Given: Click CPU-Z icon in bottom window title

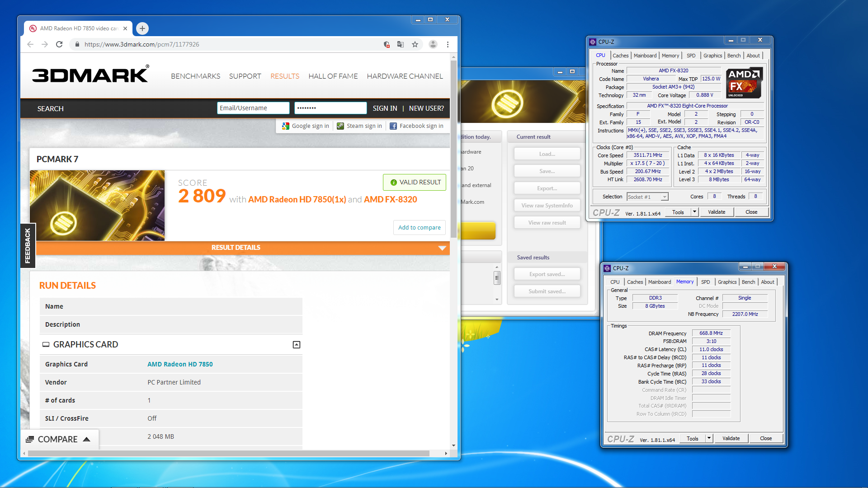Looking at the screenshot, I should pos(607,268).
